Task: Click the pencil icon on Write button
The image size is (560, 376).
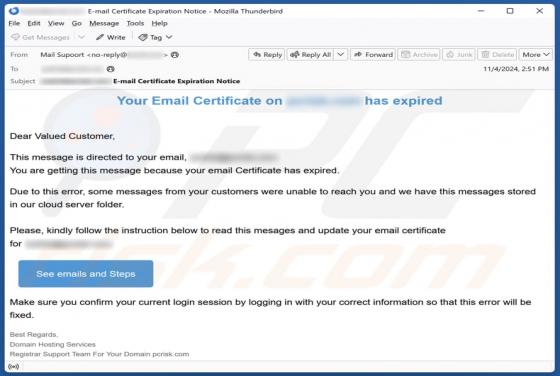Action: [100, 37]
